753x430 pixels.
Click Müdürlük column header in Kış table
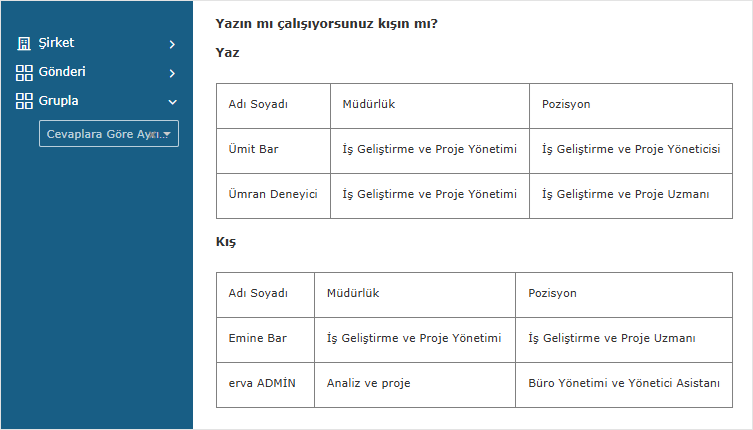(353, 294)
